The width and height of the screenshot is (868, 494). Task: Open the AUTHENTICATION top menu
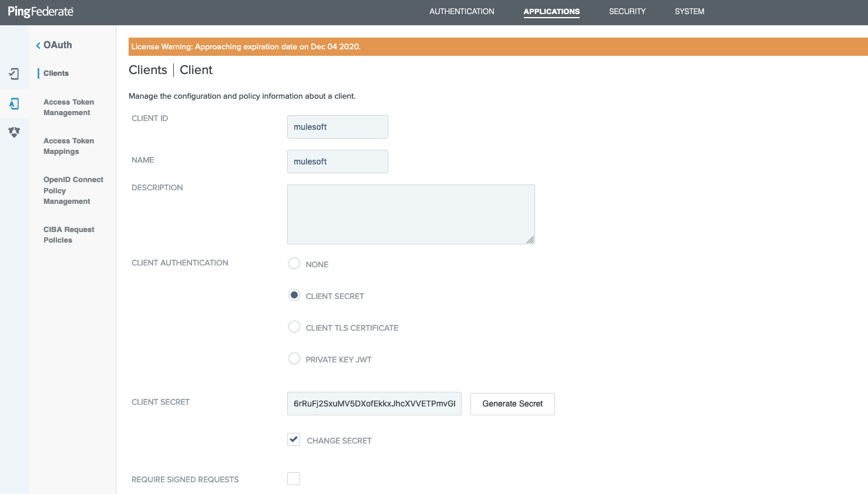tap(462, 12)
